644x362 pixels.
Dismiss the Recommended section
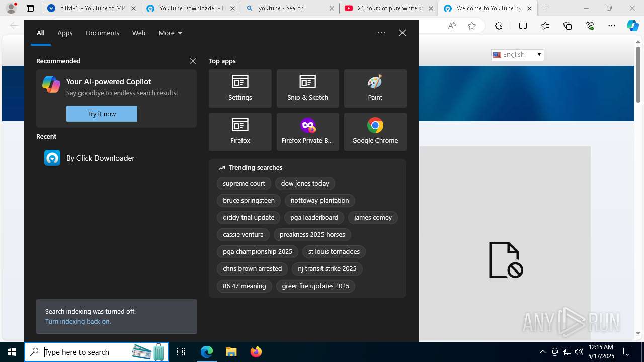(193, 61)
